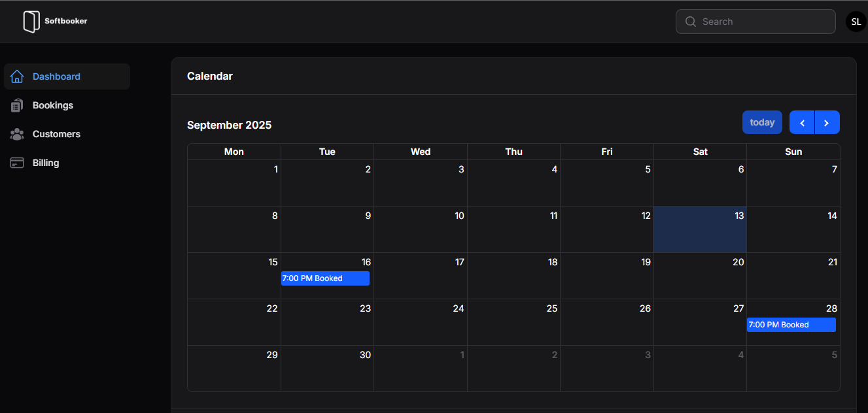The height and width of the screenshot is (413, 868).
Task: Select Billing in the left sidebar
Action: tap(45, 163)
